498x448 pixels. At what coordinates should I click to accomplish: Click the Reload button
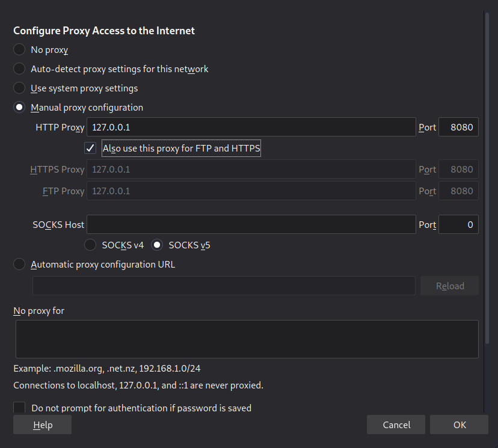[x=449, y=286]
